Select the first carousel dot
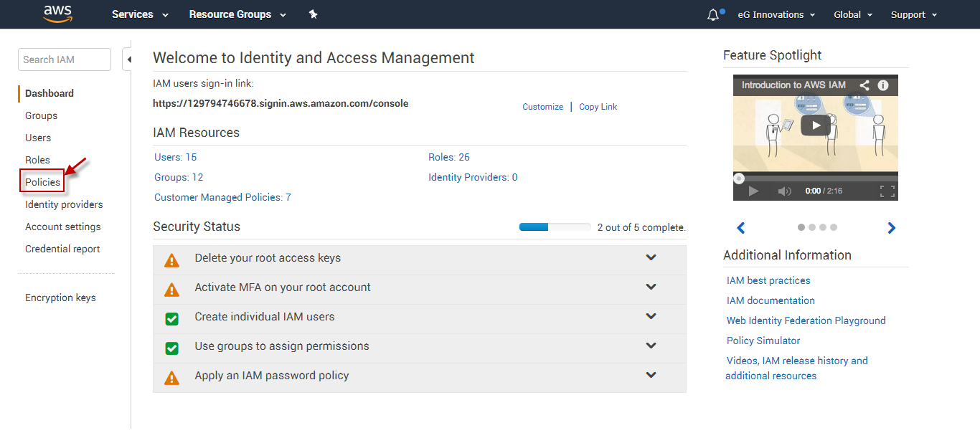This screenshot has width=980, height=433. coord(801,227)
